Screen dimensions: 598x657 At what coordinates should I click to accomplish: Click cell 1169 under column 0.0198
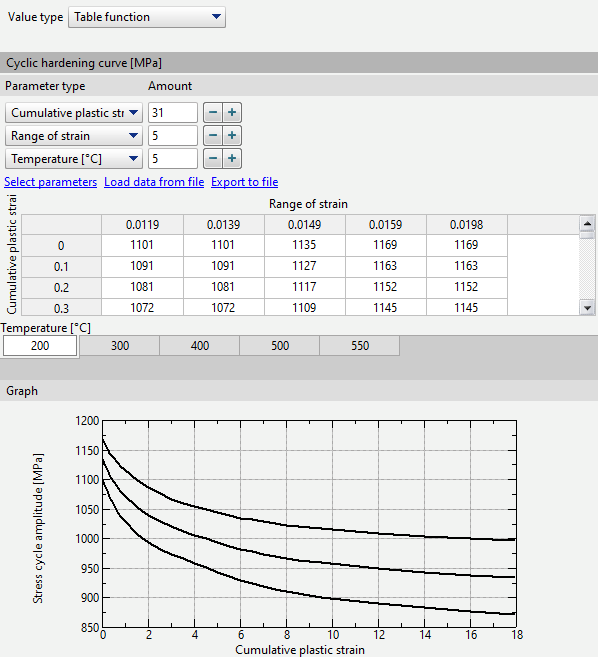tap(467, 245)
